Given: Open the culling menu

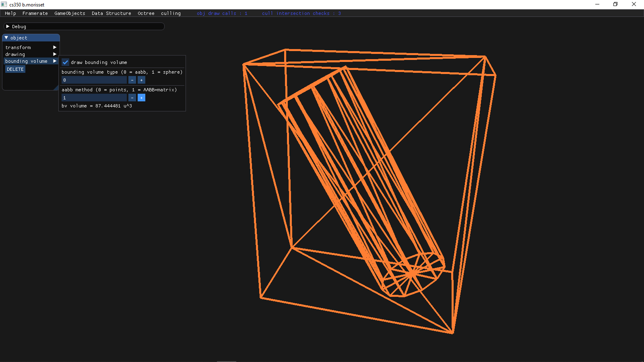Looking at the screenshot, I should tap(171, 13).
